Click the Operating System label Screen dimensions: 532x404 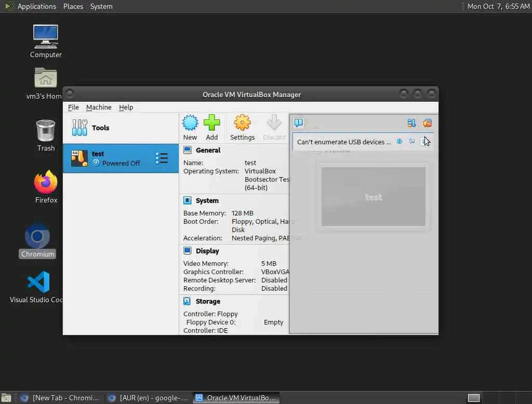(x=211, y=171)
